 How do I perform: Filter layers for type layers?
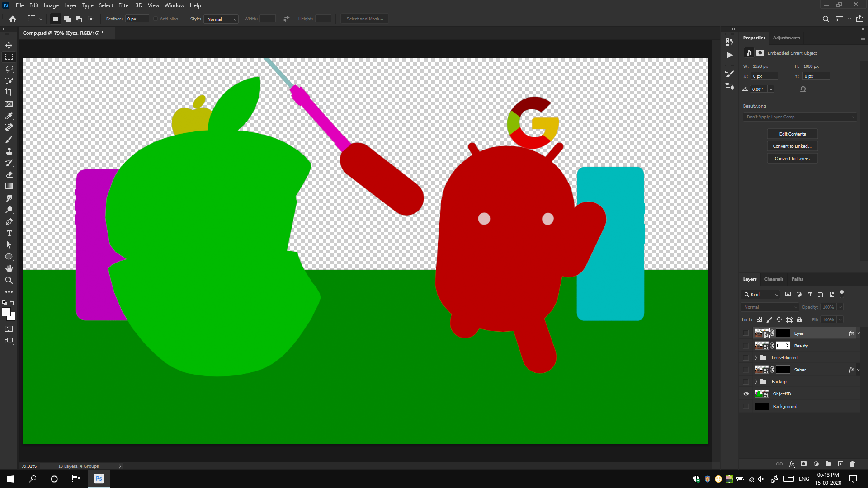click(x=810, y=294)
